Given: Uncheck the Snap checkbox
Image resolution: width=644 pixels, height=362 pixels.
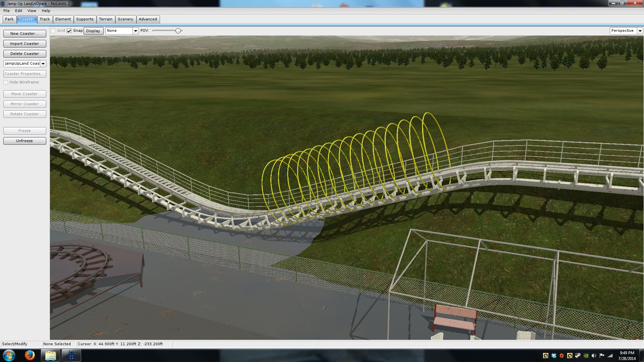Looking at the screenshot, I should [x=69, y=31].
